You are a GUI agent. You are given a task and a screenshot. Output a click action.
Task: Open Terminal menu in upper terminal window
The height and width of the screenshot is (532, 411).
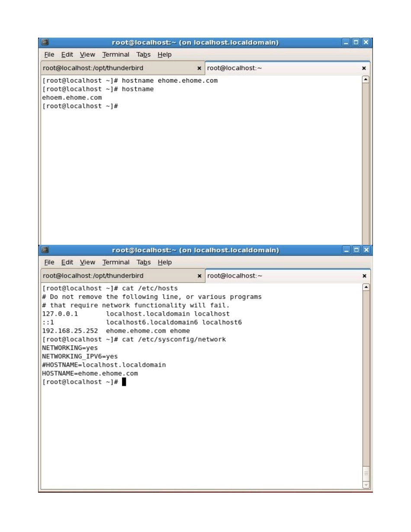116,54
